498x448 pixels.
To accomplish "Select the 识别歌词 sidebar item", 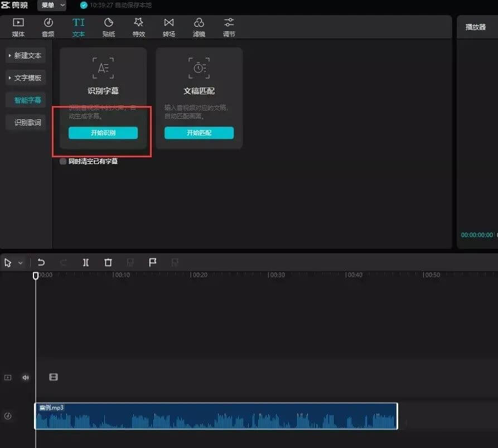I will 27,122.
